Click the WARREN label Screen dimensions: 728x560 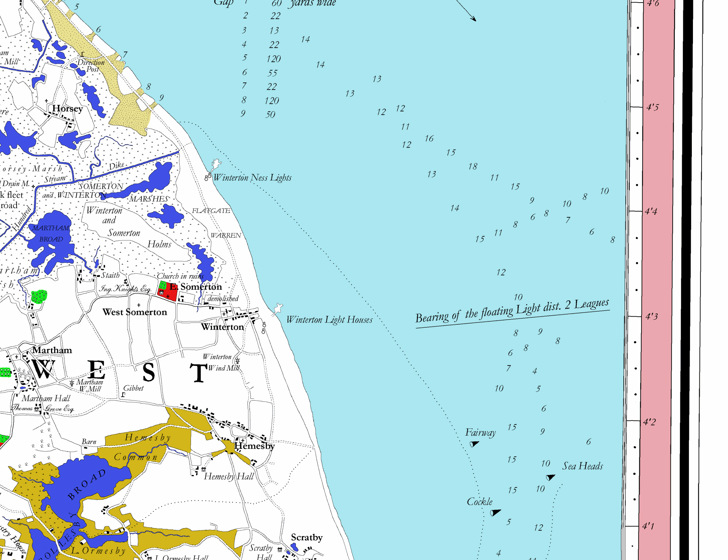[x=226, y=235]
